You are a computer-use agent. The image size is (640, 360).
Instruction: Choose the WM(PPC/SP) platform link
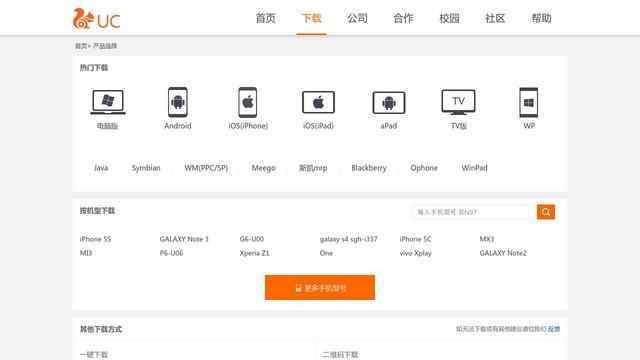[x=206, y=168]
